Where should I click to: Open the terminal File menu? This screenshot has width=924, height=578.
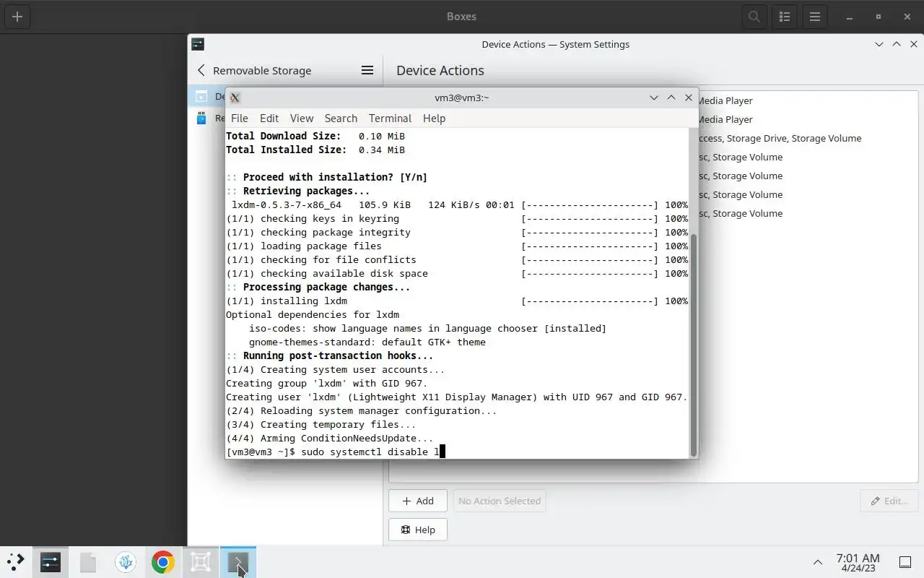[239, 118]
